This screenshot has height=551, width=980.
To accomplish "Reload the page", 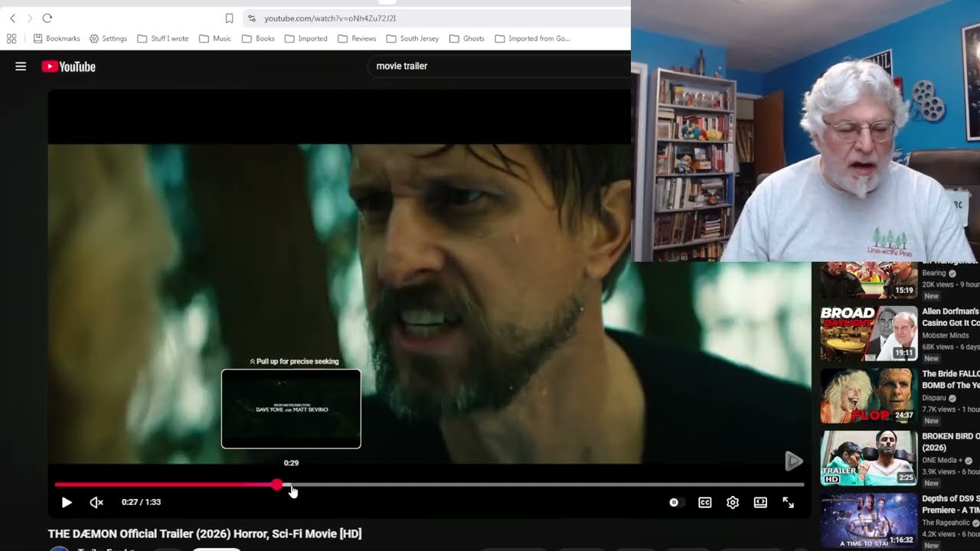I will [x=47, y=18].
